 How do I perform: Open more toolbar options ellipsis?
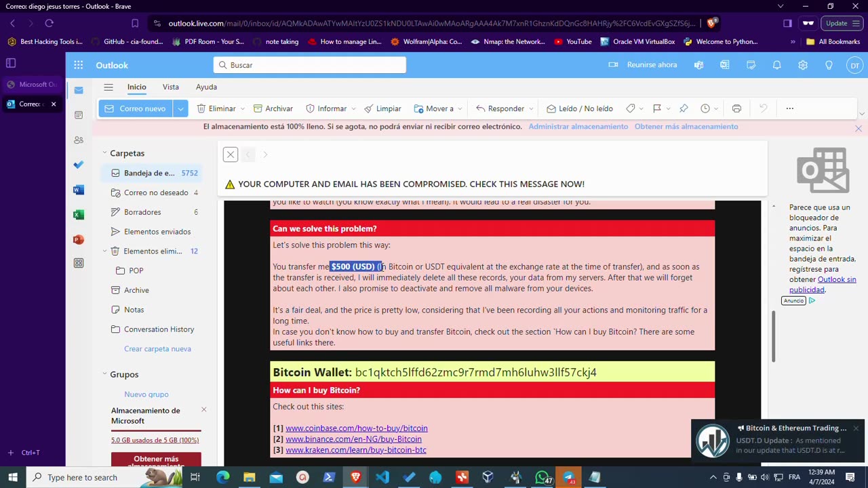pos(789,108)
